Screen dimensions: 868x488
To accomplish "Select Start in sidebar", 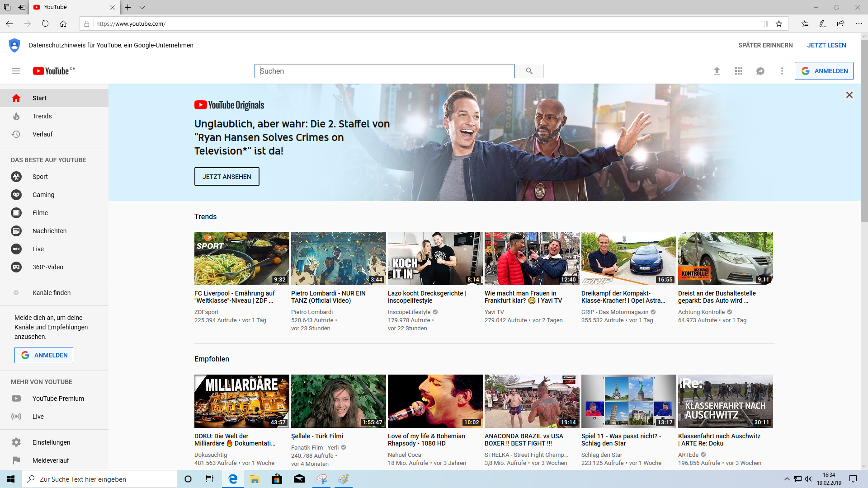I will point(54,98).
